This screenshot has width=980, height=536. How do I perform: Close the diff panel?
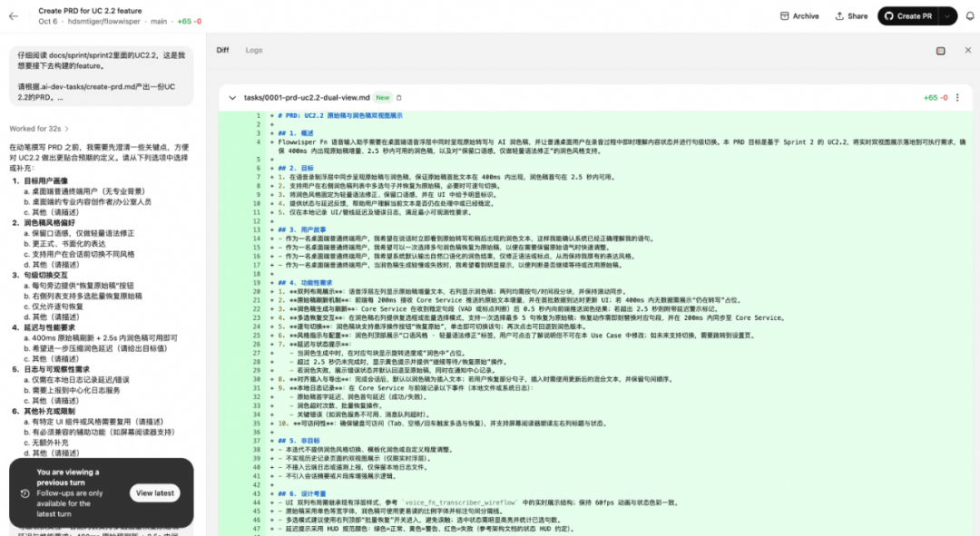(x=967, y=51)
